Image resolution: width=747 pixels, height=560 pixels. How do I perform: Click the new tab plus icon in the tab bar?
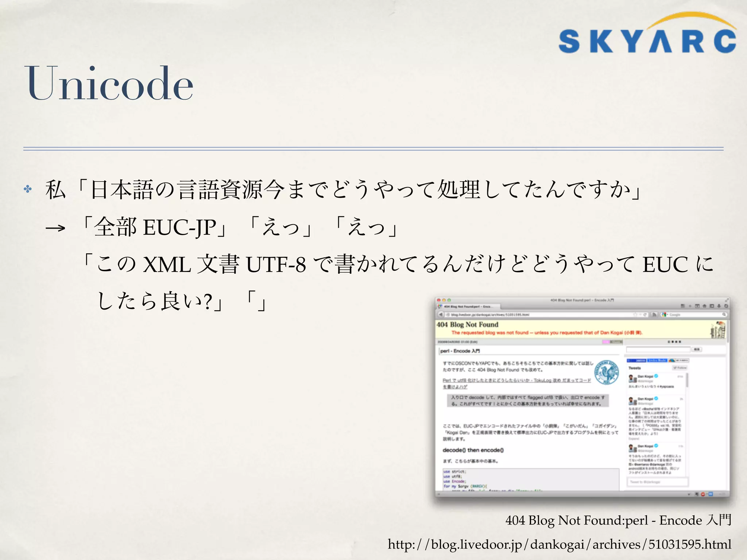pyautogui.click(x=690, y=306)
